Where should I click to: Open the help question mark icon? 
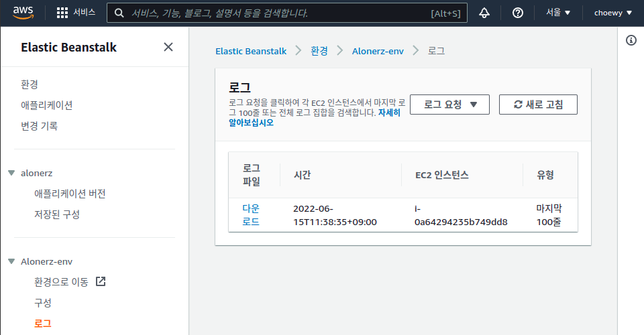point(517,13)
